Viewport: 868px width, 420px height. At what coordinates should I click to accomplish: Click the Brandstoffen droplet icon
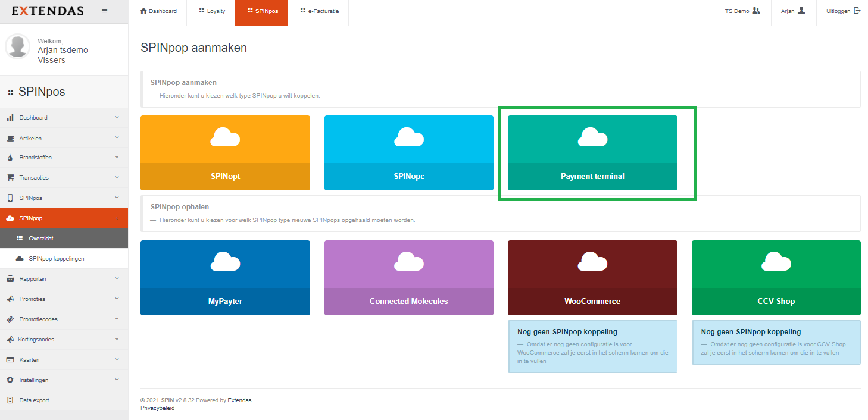[x=10, y=158]
